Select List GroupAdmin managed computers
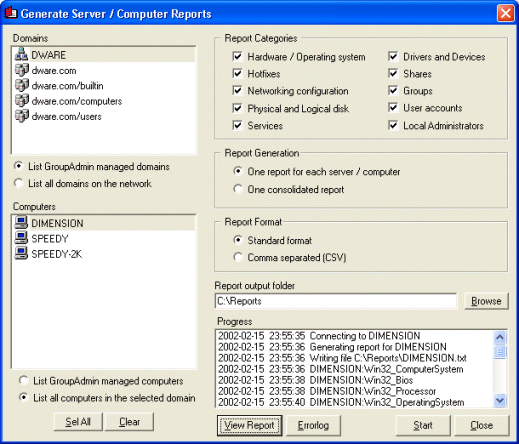 [24, 380]
